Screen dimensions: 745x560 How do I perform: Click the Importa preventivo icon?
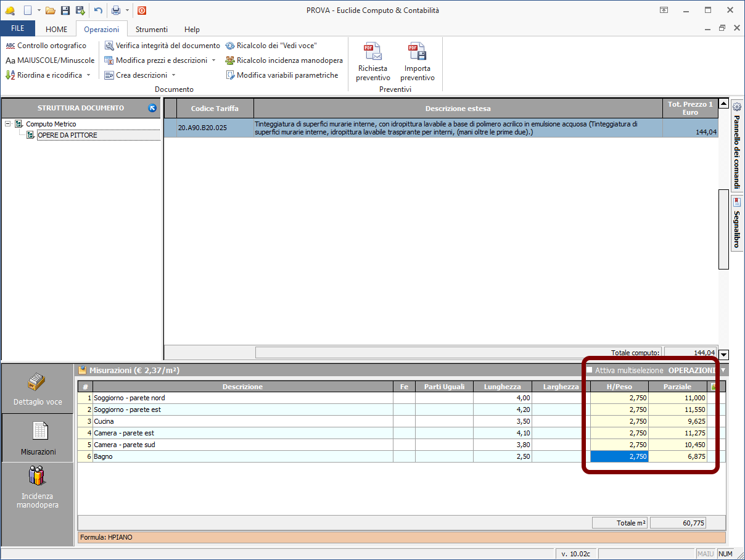(417, 52)
